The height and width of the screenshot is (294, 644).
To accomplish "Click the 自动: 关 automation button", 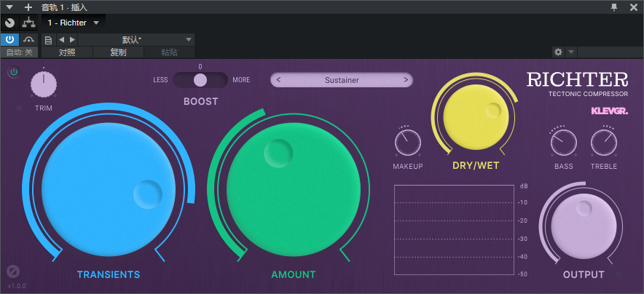I will point(19,52).
